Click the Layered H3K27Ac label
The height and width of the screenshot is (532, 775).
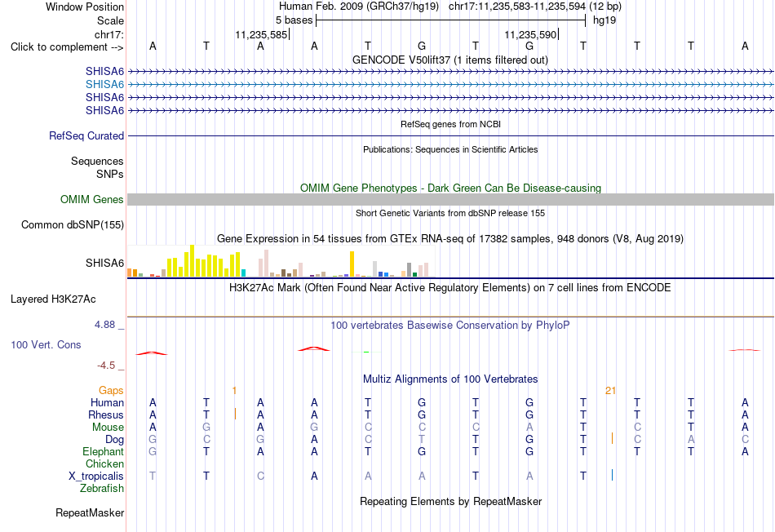[53, 299]
